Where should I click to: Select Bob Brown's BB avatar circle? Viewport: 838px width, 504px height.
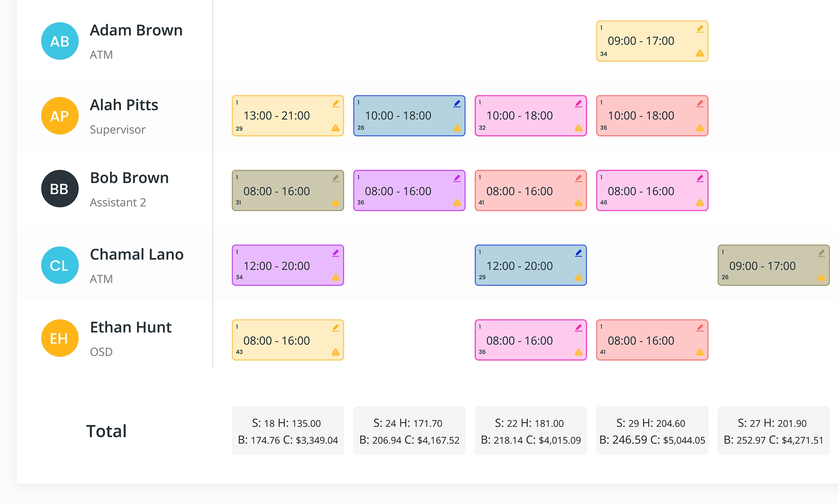point(60,189)
